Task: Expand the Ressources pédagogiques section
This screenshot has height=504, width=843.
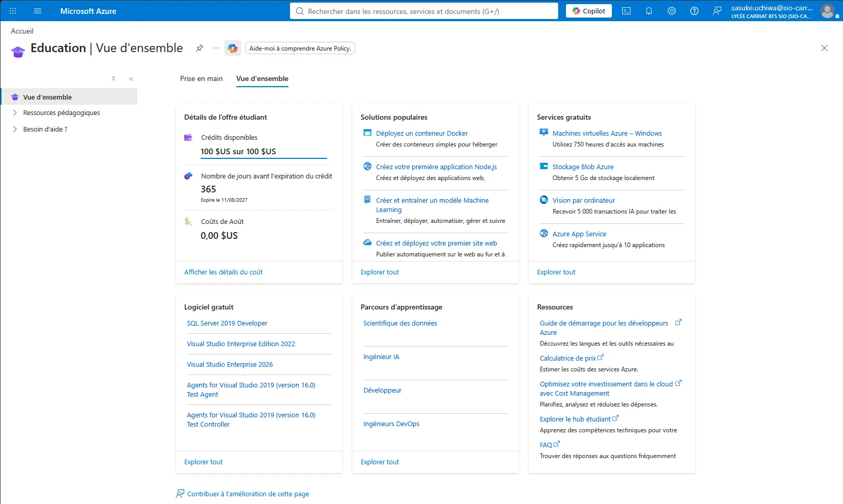Action: click(x=15, y=112)
